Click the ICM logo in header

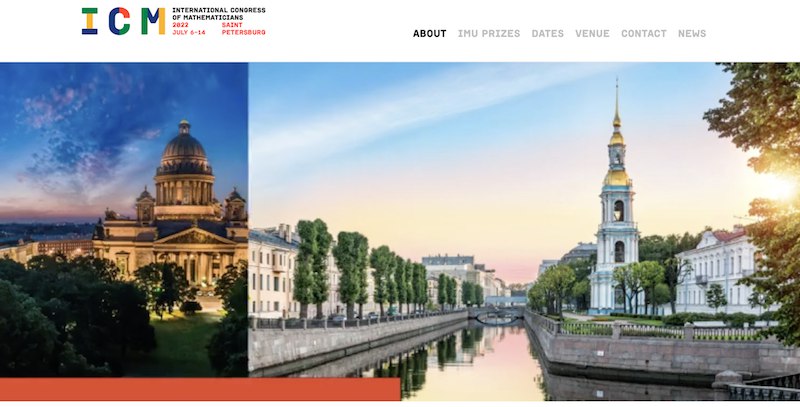173,21
